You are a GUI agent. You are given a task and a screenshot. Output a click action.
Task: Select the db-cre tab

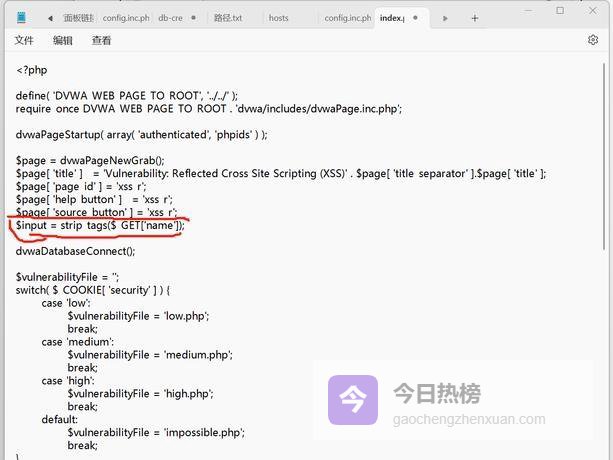tap(170, 18)
